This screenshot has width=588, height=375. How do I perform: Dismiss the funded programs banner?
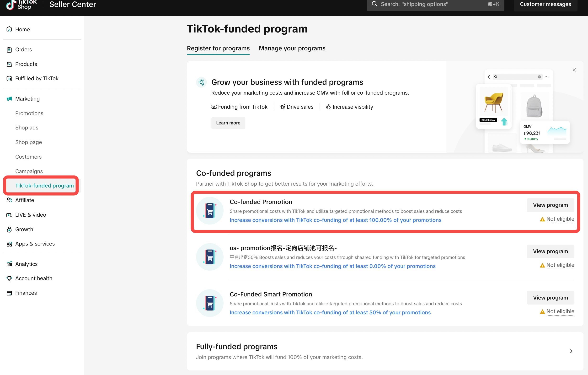coord(574,70)
